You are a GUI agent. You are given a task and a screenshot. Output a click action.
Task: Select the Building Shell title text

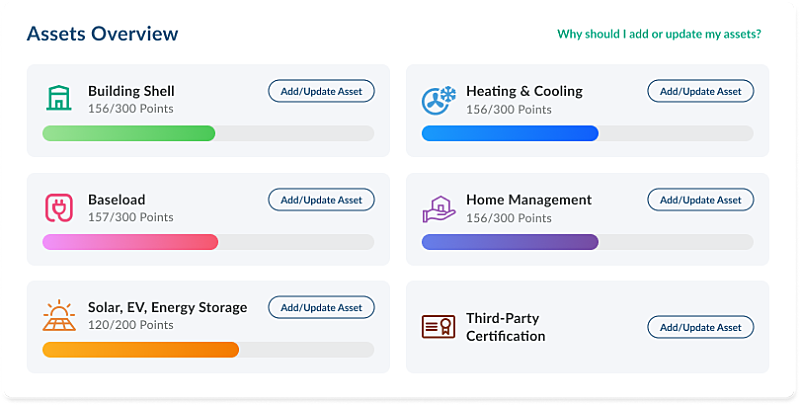(131, 91)
